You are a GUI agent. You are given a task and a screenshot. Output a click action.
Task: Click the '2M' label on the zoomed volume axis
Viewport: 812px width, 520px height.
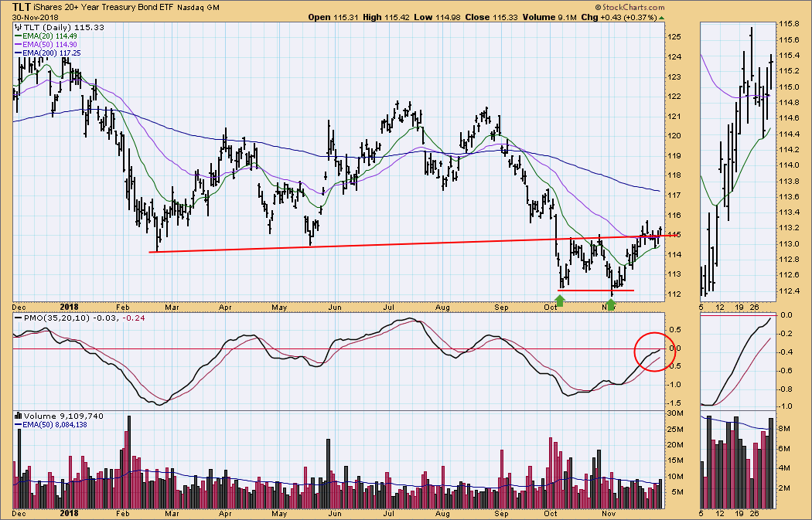[x=785, y=488]
